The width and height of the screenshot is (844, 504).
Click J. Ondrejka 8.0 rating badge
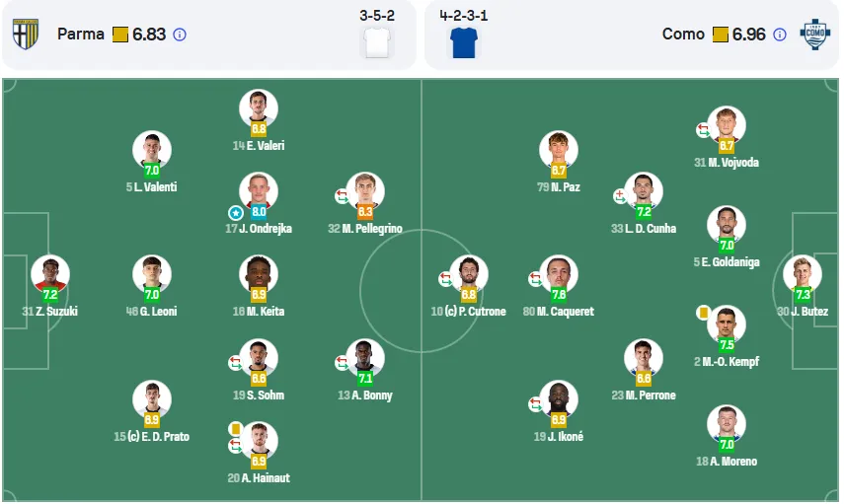[259, 212]
